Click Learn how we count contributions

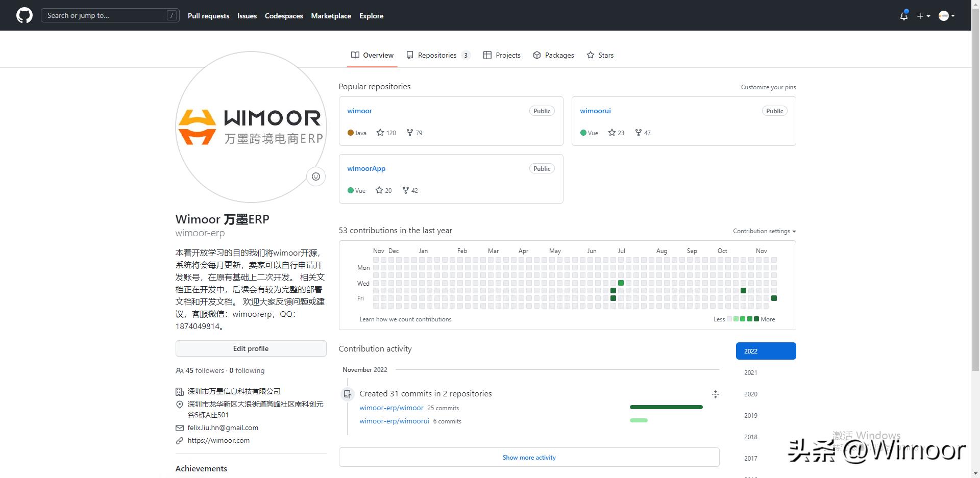point(405,319)
